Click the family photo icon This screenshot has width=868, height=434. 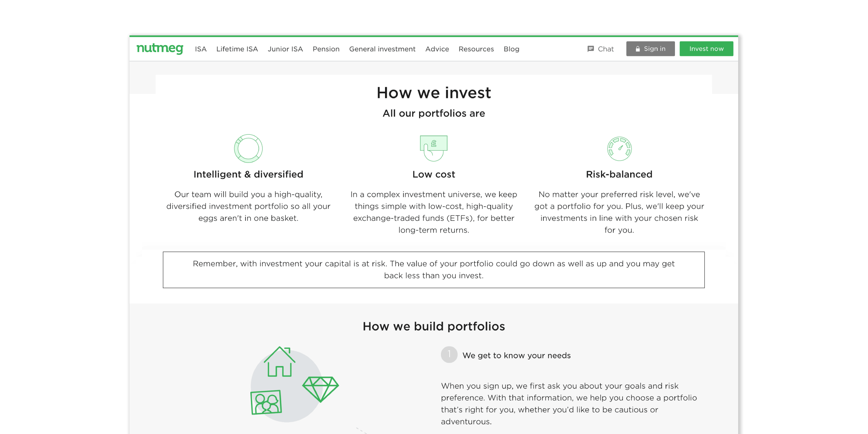pyautogui.click(x=266, y=402)
